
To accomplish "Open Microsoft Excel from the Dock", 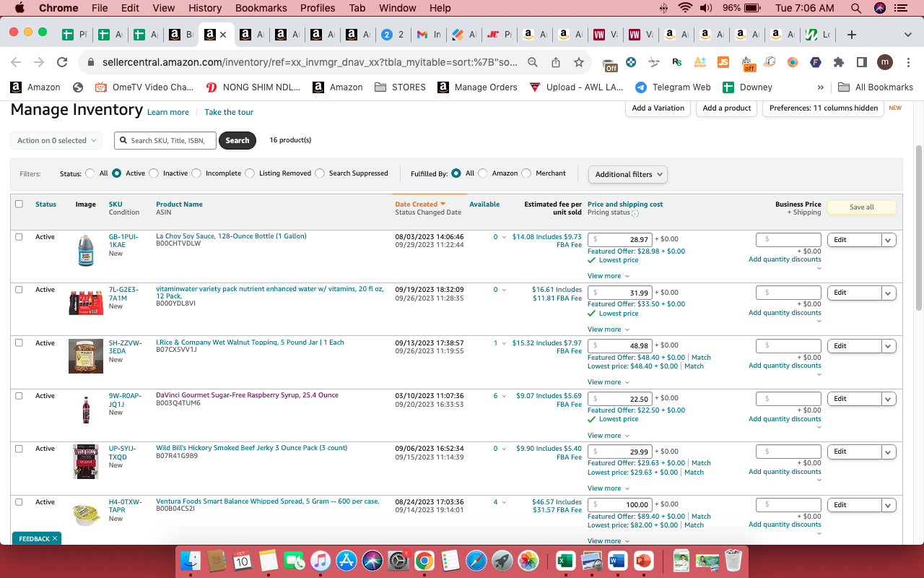I will 565,561.
